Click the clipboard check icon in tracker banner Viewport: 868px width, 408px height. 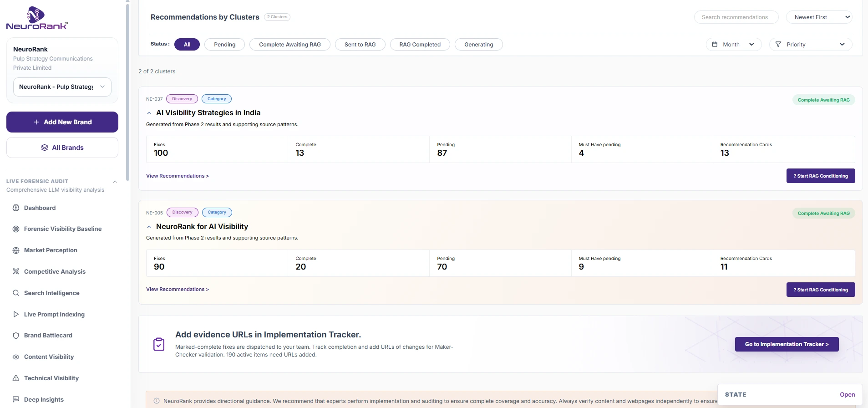click(159, 344)
